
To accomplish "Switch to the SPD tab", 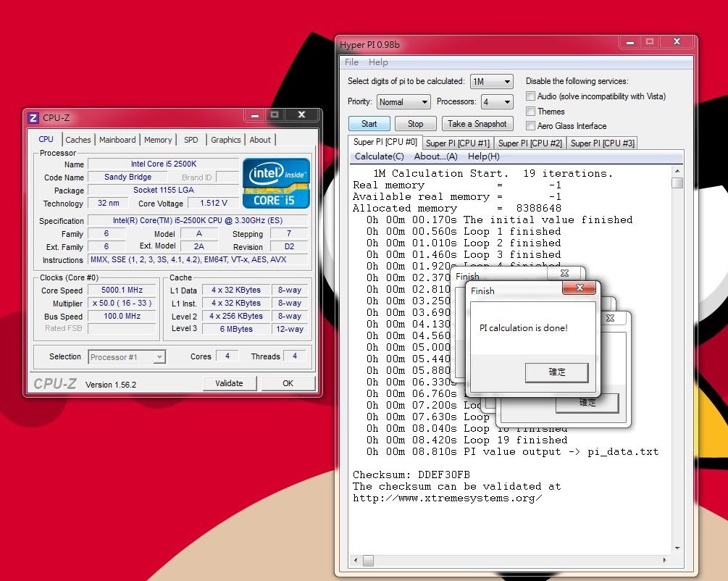I will click(191, 140).
